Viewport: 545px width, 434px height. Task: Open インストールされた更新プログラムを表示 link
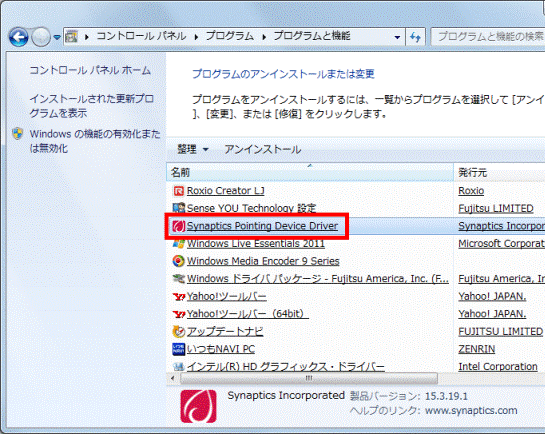91,106
